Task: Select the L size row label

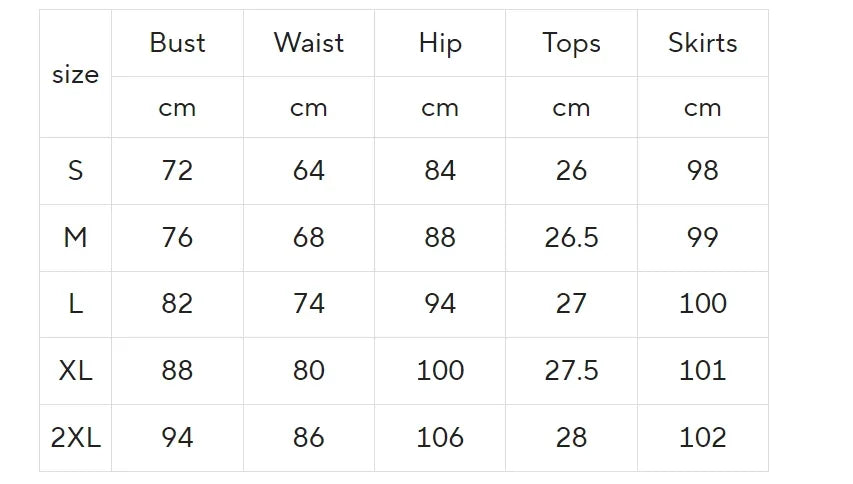Action: coord(75,304)
